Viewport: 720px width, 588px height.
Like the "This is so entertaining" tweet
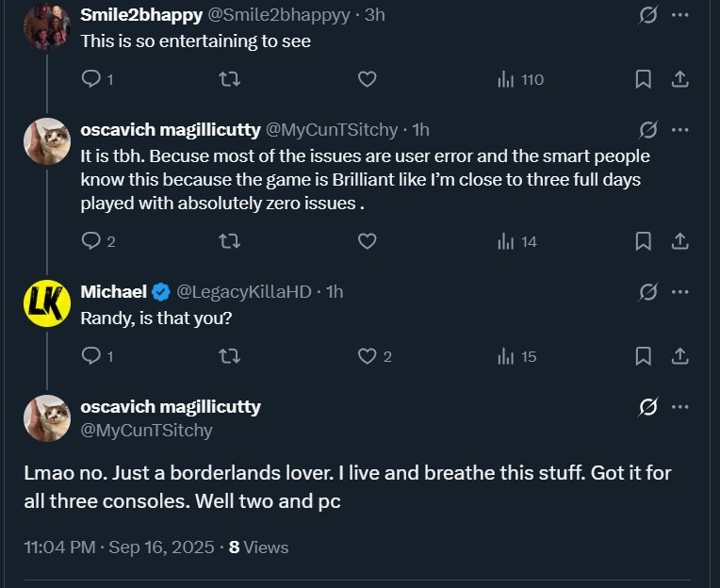pyautogui.click(x=368, y=80)
